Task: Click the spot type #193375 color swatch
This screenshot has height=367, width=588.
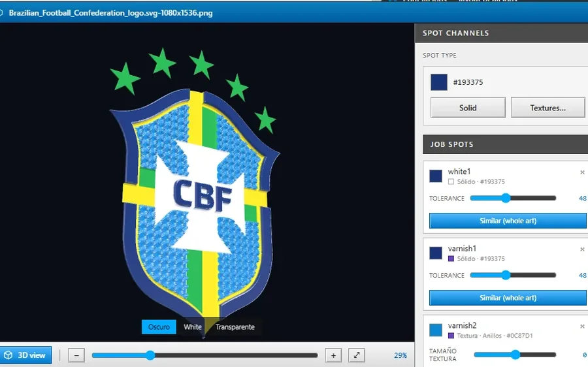Action: pyautogui.click(x=439, y=82)
